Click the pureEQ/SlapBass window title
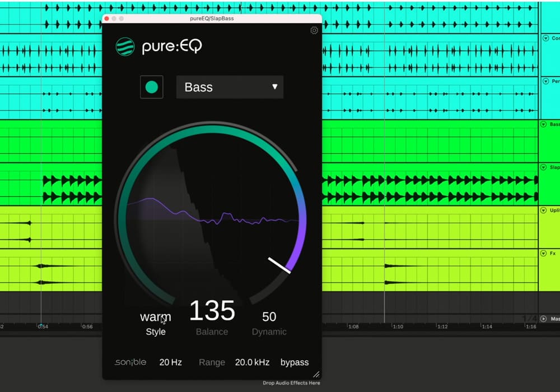This screenshot has width=560, height=392. click(x=212, y=18)
